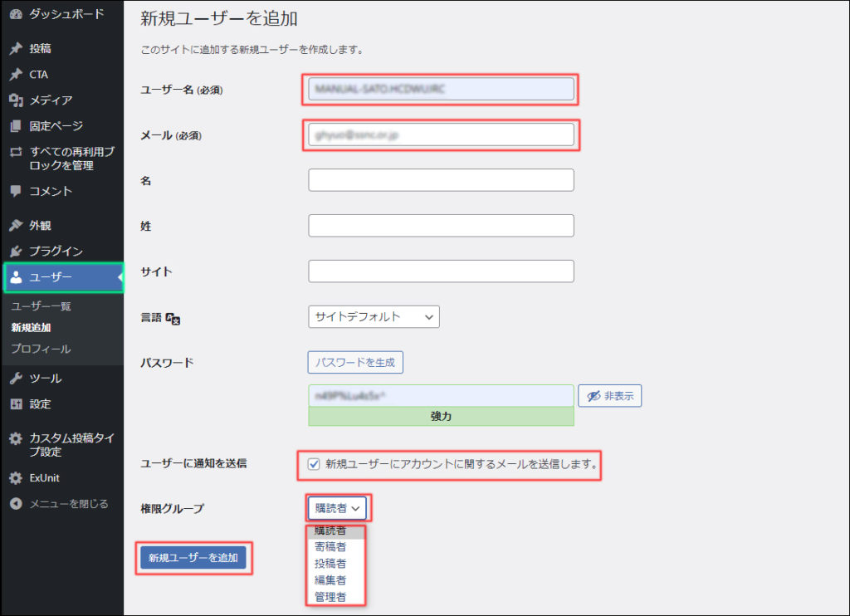Click the 固定ページ pages icon
The height and width of the screenshot is (616, 850).
(x=16, y=126)
